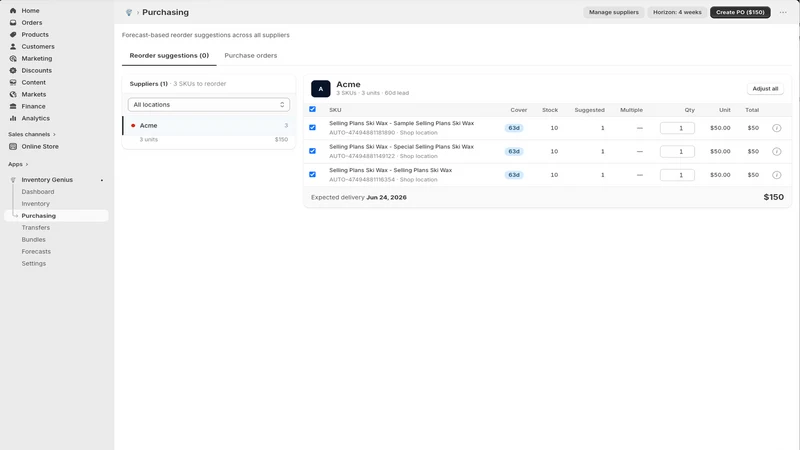Edit quantity for AUTO-47494881116354 row
The height and width of the screenshot is (450, 800).
(x=677, y=175)
